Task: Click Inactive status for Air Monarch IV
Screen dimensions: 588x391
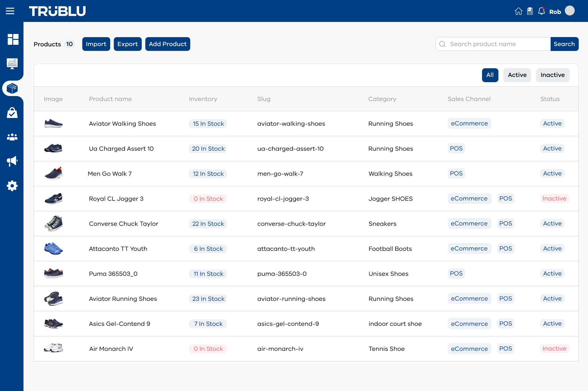Action: click(x=554, y=348)
